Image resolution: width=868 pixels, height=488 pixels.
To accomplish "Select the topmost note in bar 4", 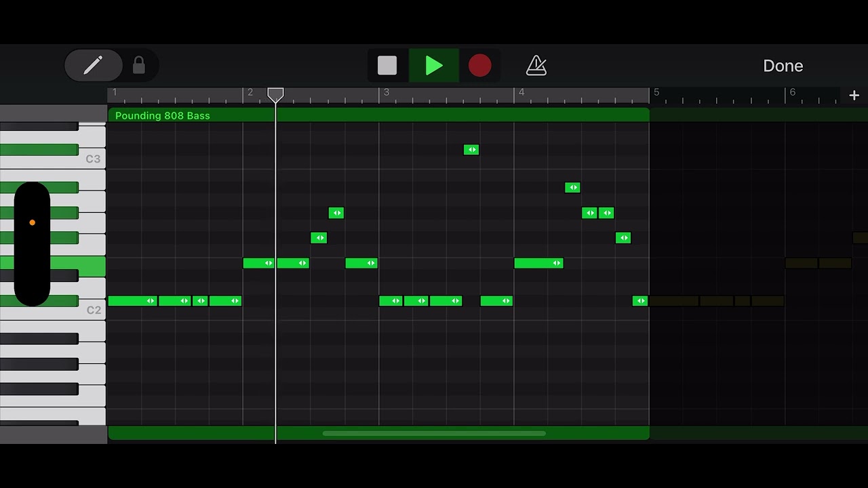I will [572, 188].
